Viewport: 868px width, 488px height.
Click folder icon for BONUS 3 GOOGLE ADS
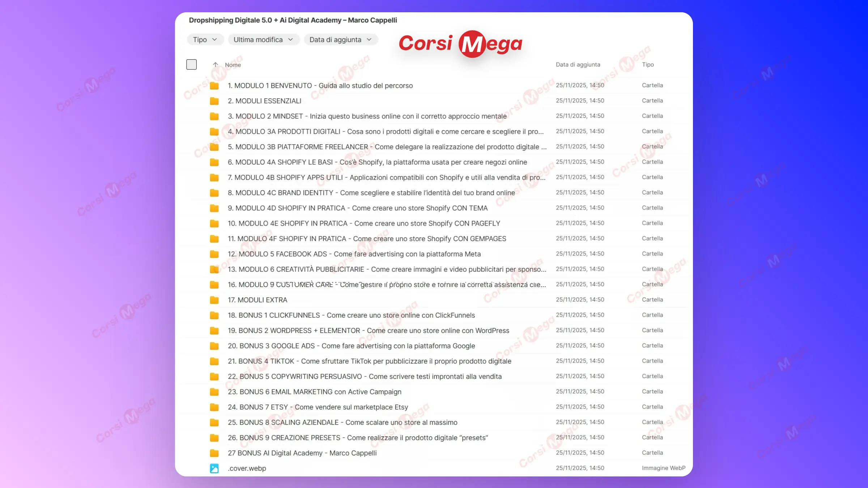214,346
